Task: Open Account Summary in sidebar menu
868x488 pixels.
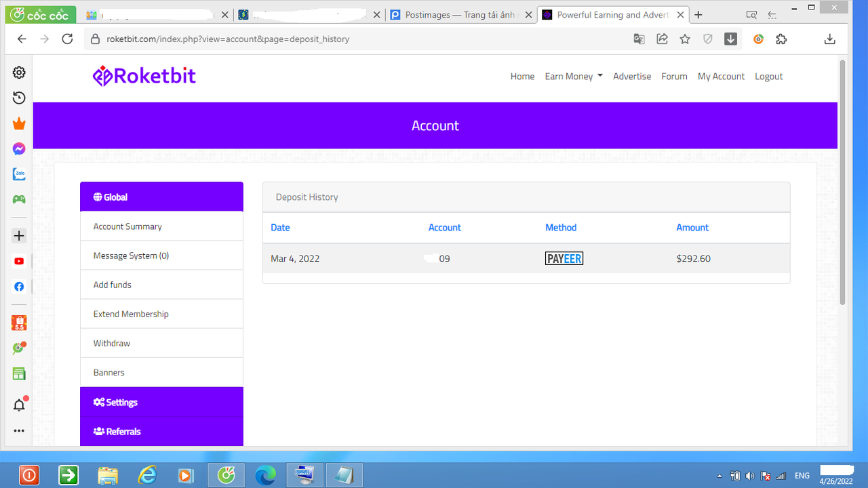Action: click(161, 226)
